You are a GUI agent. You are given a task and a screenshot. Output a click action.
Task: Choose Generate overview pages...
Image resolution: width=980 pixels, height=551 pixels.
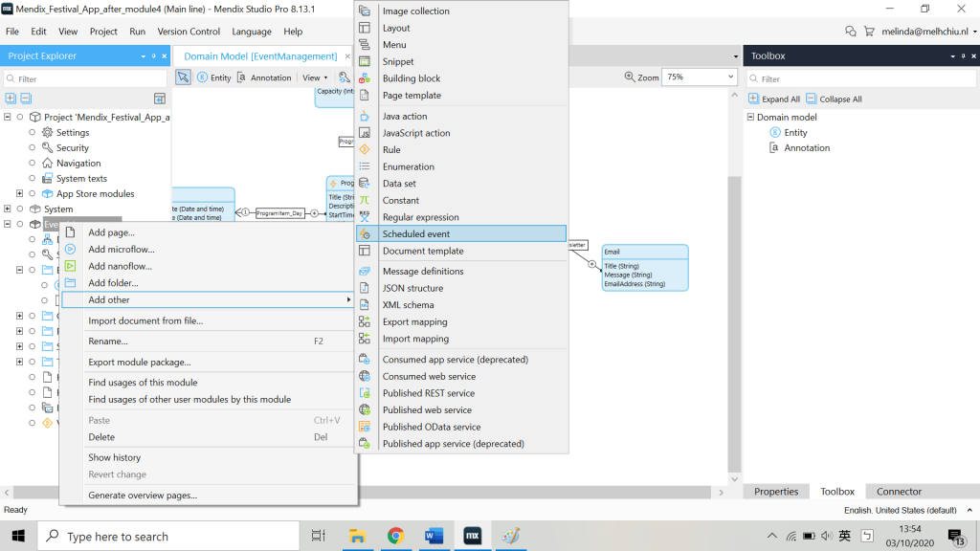208,495
